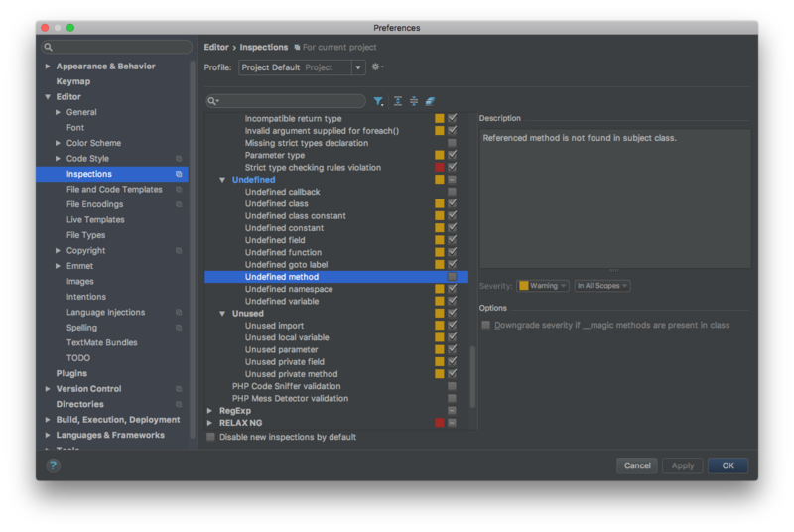Toggle the Undefined callback inspection checkbox
The width and height of the screenshot is (794, 532).
(x=452, y=192)
